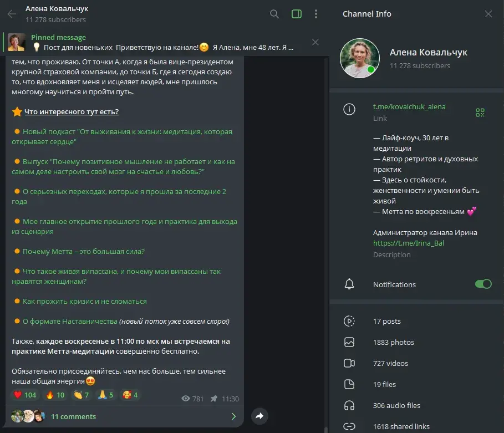Click the chain icon beside shared links
The height and width of the screenshot is (433, 504).
pyautogui.click(x=349, y=426)
